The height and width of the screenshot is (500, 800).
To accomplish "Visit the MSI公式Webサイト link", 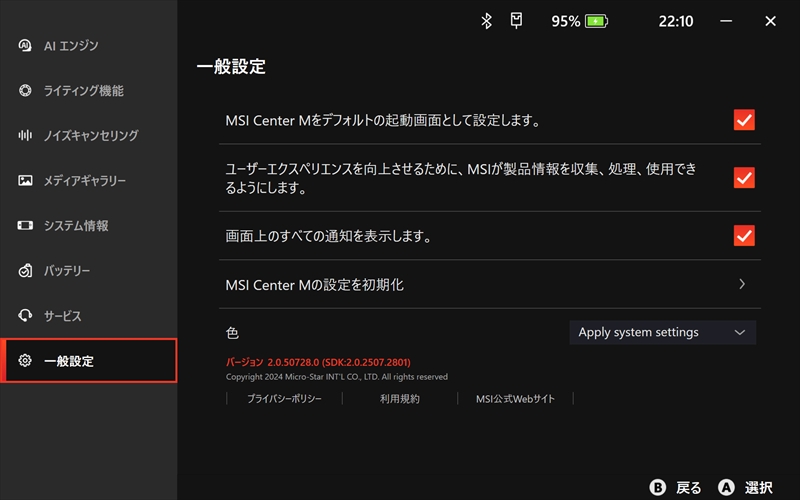I will (515, 398).
